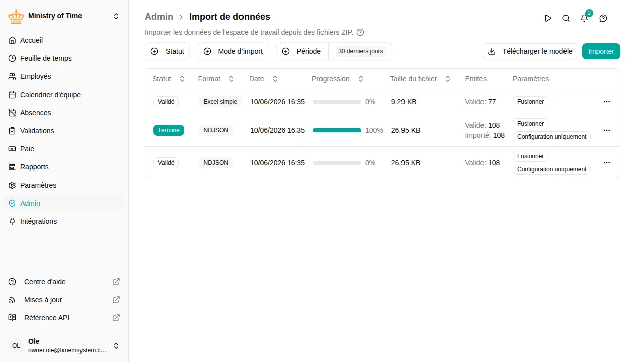The height and width of the screenshot is (362, 644).
Task: Click Télécharger le modèle button
Action: 530,51
